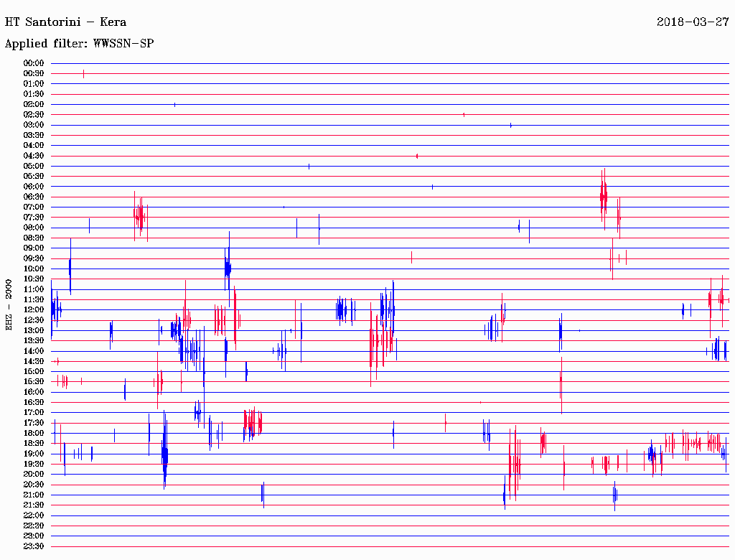Click the small blue spike on the 02:00 trace

(x=175, y=104)
